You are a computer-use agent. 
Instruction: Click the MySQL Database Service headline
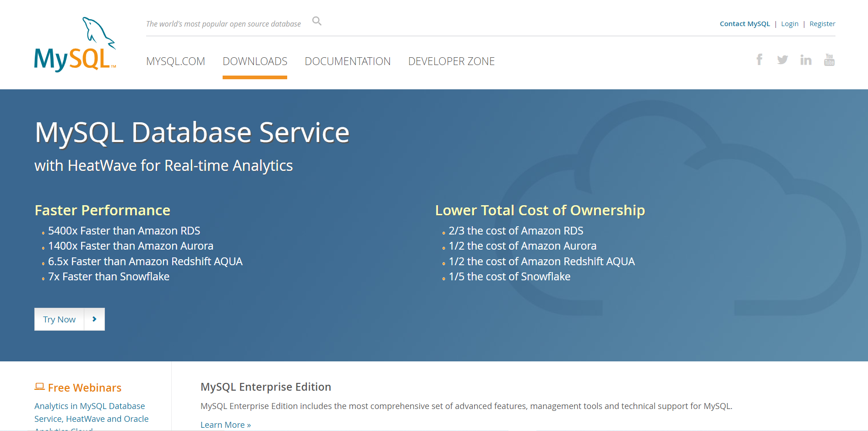click(x=192, y=133)
